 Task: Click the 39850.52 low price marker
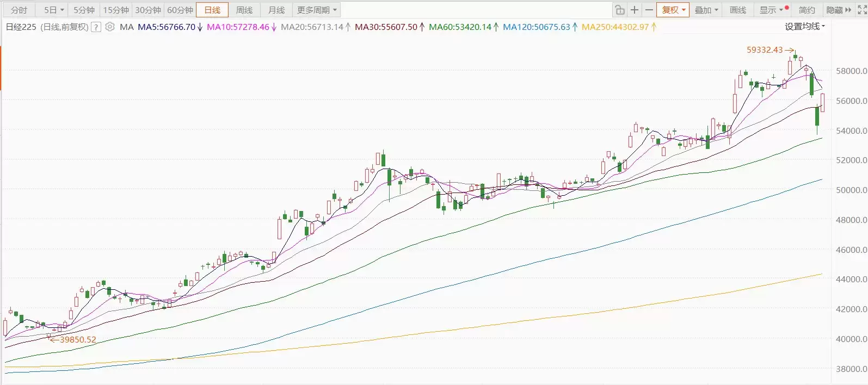coord(77,339)
